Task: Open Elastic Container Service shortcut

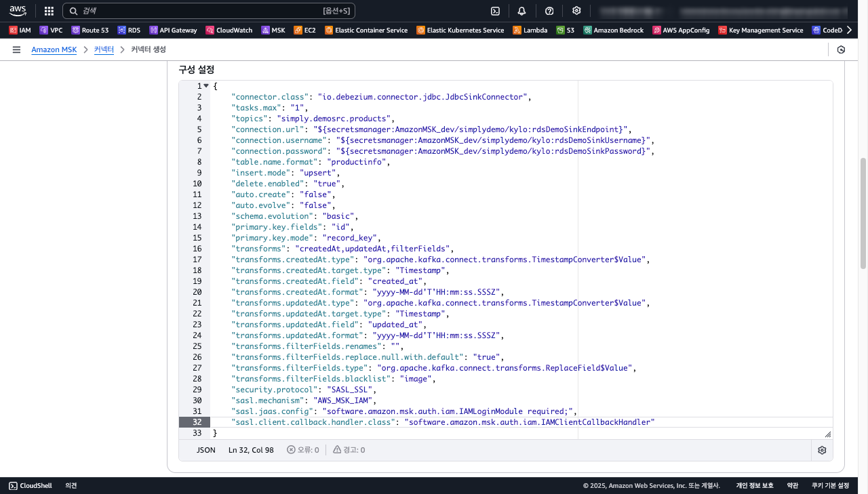Action: pos(366,30)
